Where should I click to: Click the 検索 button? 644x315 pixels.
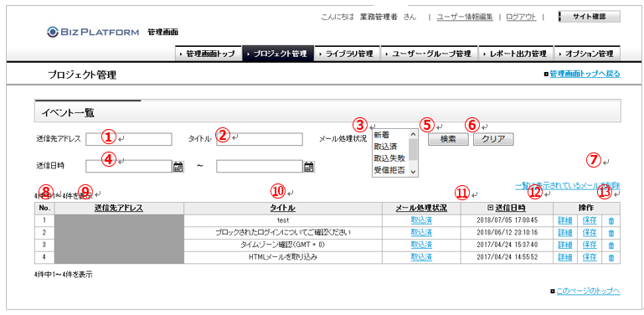click(x=448, y=139)
